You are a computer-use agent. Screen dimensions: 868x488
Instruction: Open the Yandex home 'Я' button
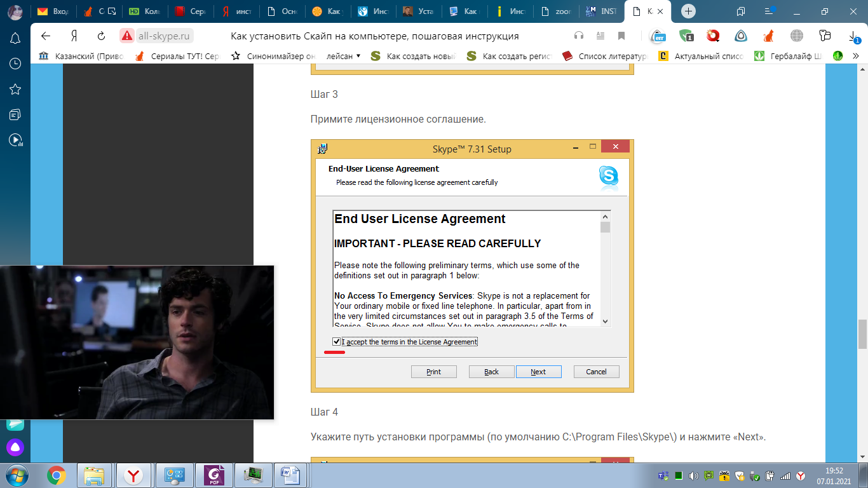pos(74,36)
